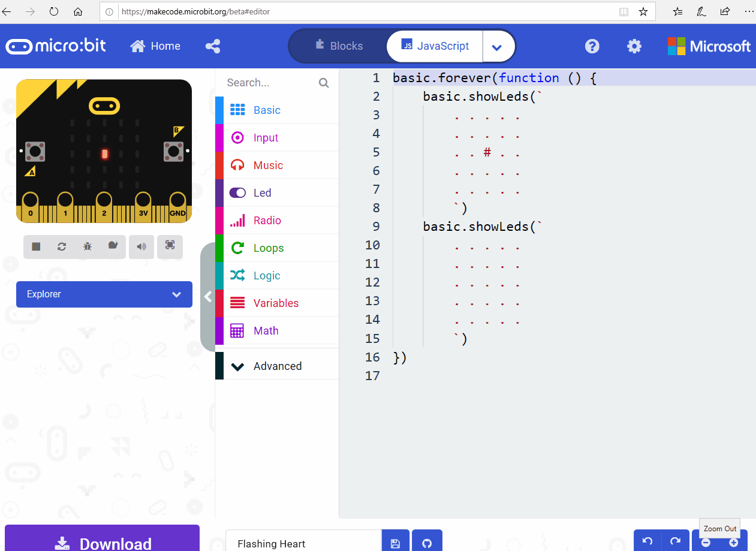Screen dimensions: 756x551
Task: Expand the Explorer panel
Action: [104, 294]
